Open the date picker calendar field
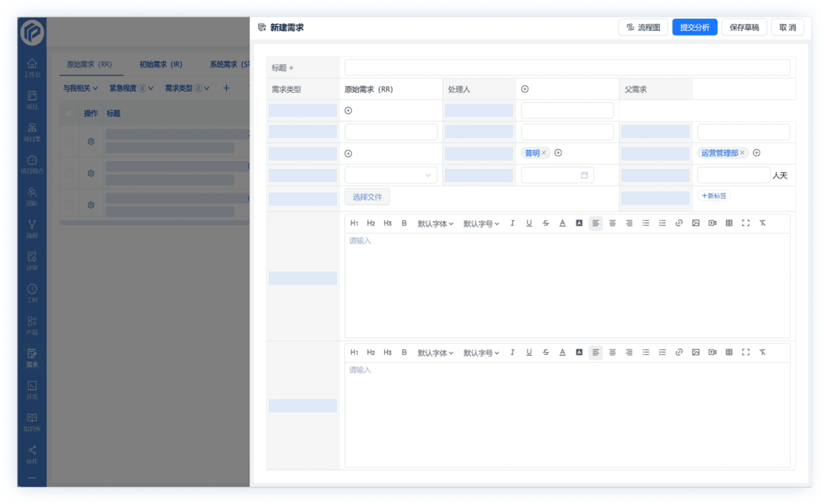824x504 pixels. [557, 175]
